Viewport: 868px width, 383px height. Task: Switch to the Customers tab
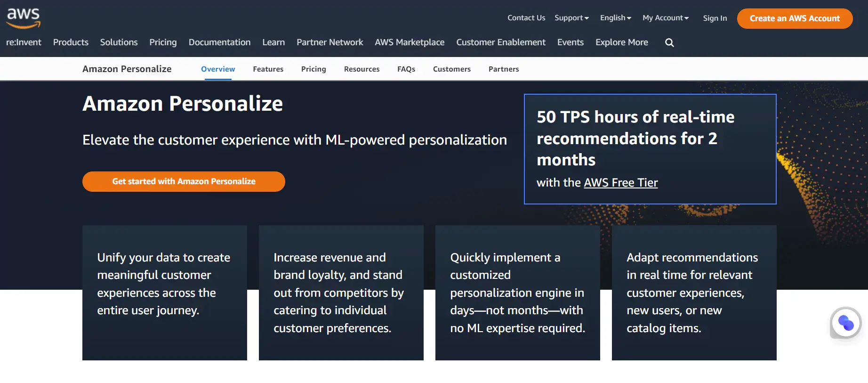452,69
